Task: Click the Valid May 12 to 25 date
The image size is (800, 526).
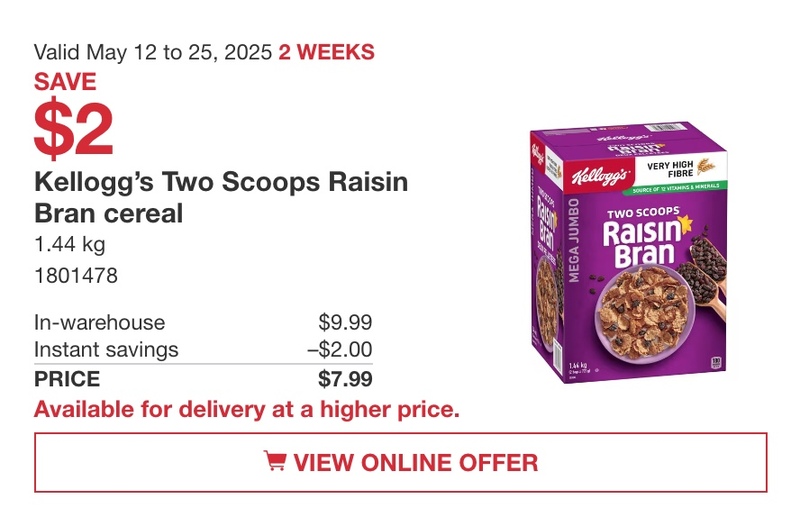Action: click(153, 53)
